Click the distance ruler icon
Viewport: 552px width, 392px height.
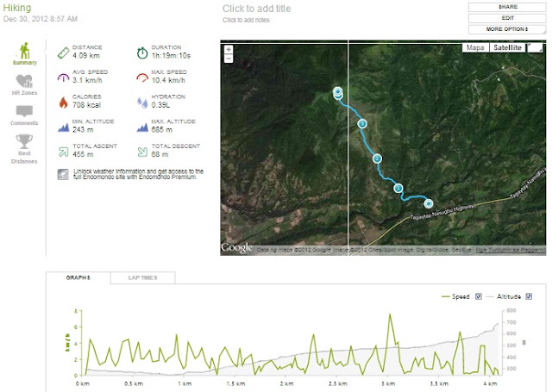(63, 53)
